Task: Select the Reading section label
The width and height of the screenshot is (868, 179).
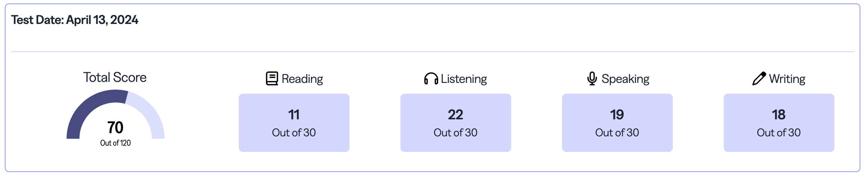Action: [302, 79]
